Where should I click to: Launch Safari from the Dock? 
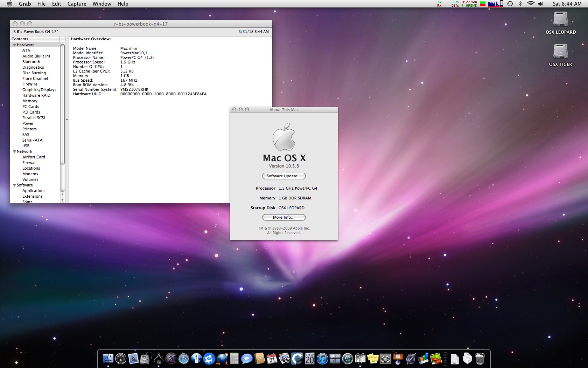[x=184, y=359]
